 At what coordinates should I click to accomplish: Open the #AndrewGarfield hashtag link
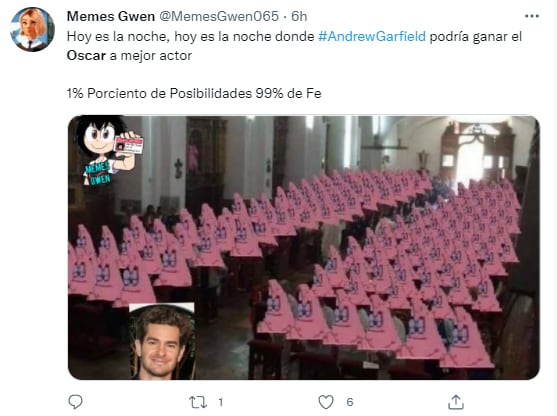372,36
